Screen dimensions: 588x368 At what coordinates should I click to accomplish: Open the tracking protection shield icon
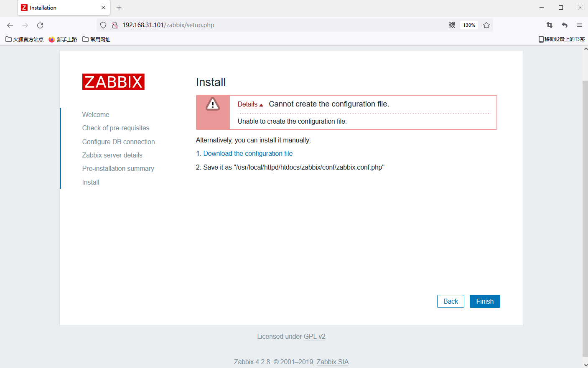pos(103,25)
